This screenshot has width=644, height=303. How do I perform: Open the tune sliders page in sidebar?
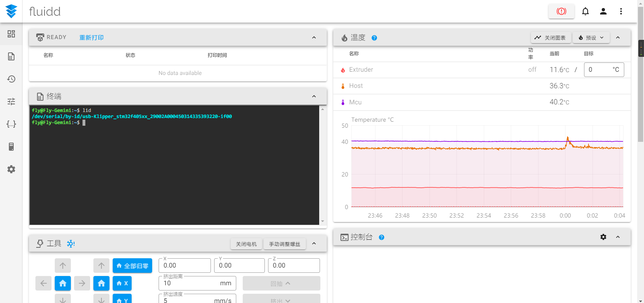[x=11, y=102]
